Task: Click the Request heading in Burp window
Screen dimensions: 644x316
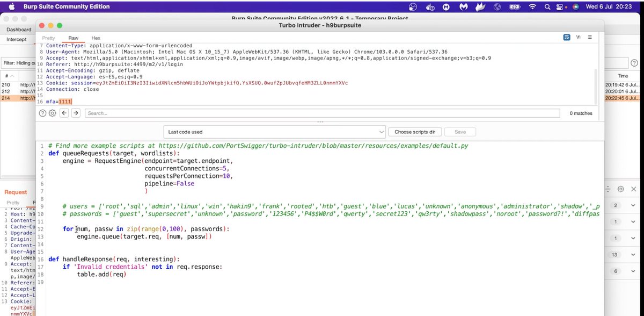Action: 16,192
